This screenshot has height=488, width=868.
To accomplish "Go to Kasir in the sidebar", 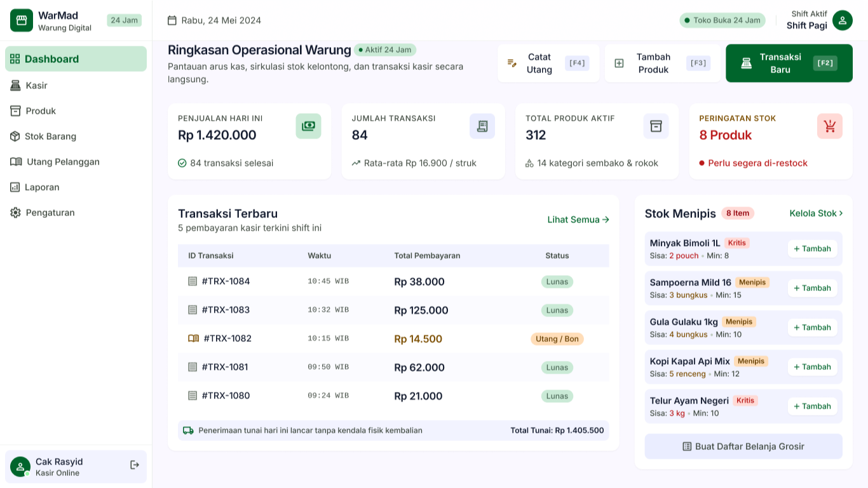I will (76, 85).
